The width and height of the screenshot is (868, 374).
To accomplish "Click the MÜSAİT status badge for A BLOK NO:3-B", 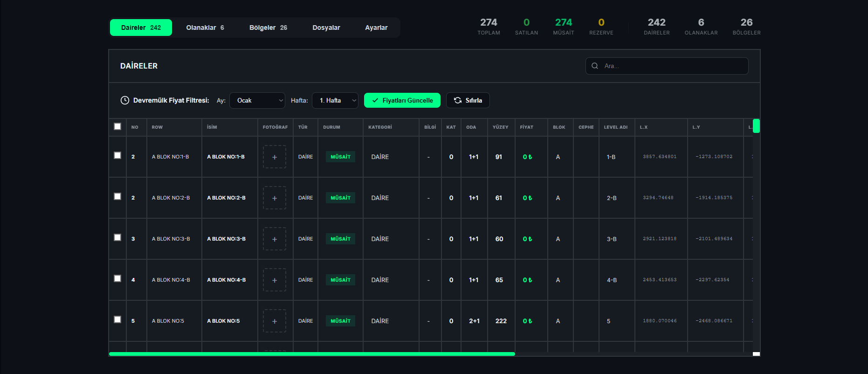I will pyautogui.click(x=340, y=239).
